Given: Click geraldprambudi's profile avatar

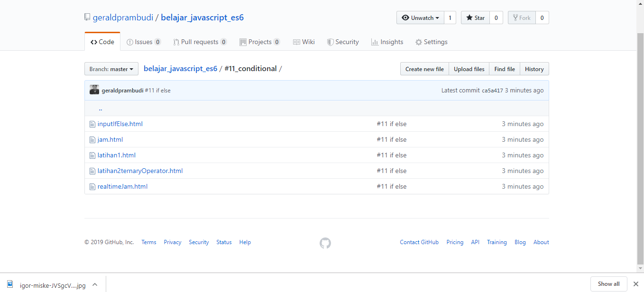Looking at the screenshot, I should pyautogui.click(x=94, y=90).
